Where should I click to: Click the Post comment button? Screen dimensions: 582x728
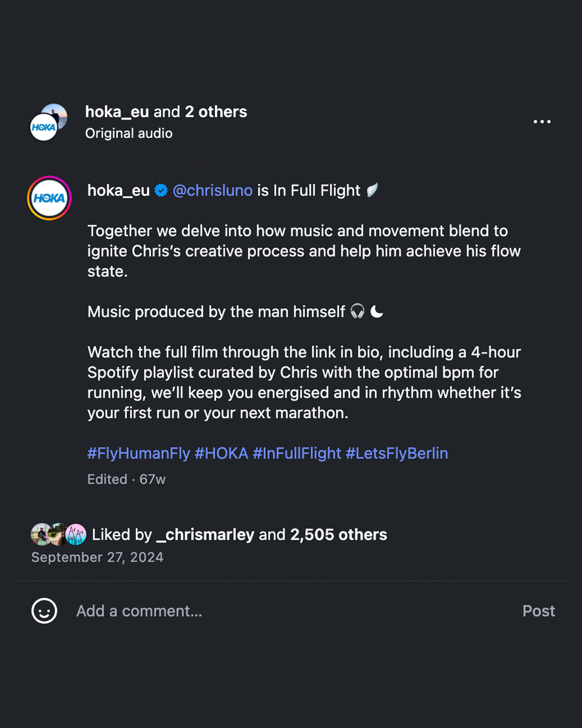point(538,611)
